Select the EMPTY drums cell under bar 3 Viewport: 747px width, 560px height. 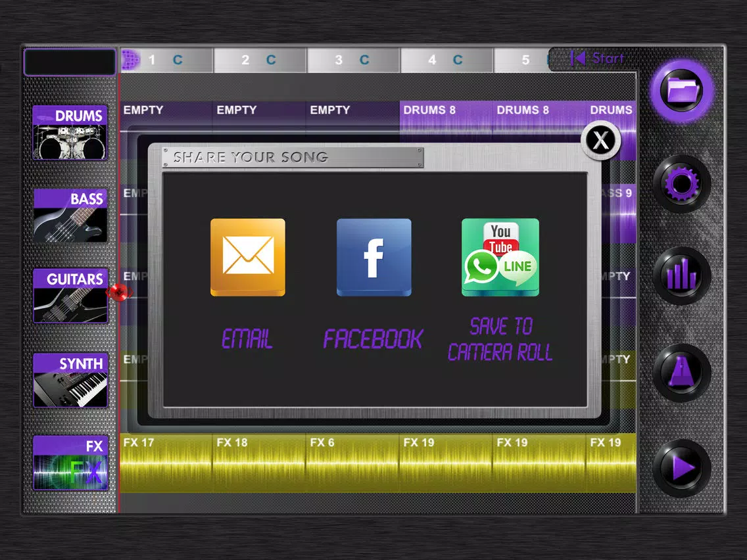352,116
